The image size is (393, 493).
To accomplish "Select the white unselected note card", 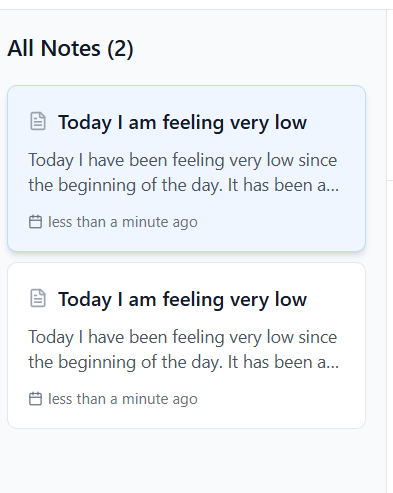I will (x=187, y=345).
